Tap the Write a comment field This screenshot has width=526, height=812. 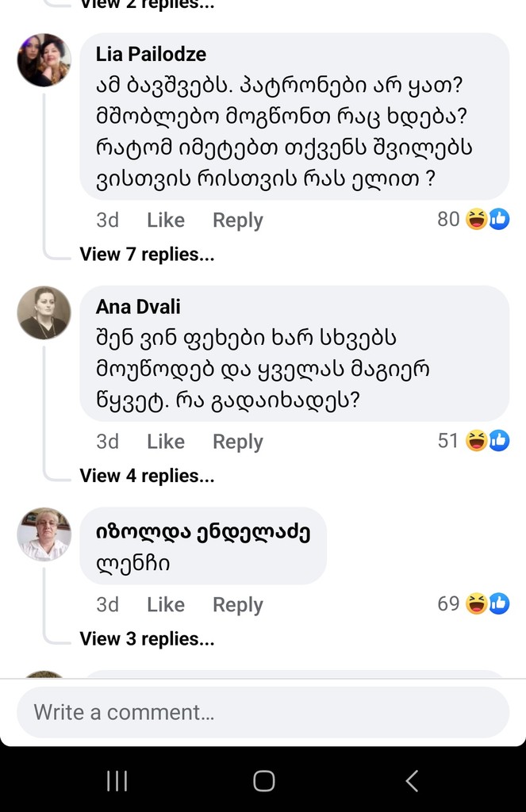point(263,712)
